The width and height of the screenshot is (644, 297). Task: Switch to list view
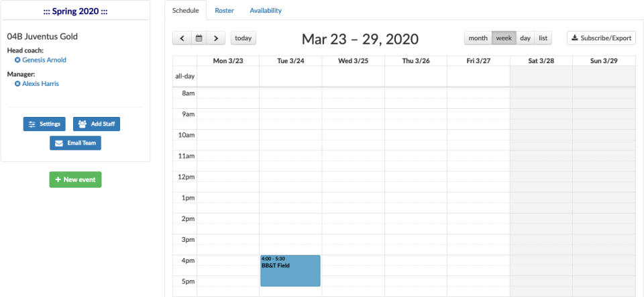tap(543, 38)
